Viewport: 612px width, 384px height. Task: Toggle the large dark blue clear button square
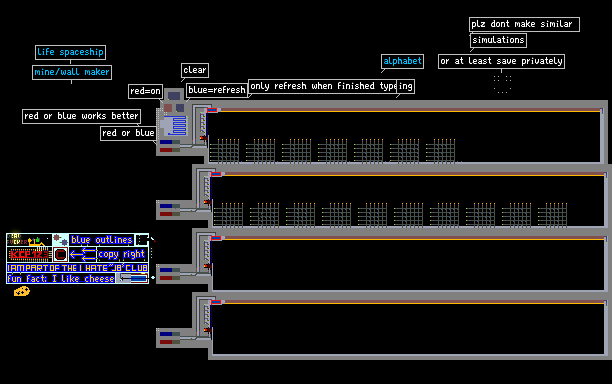pos(174,96)
